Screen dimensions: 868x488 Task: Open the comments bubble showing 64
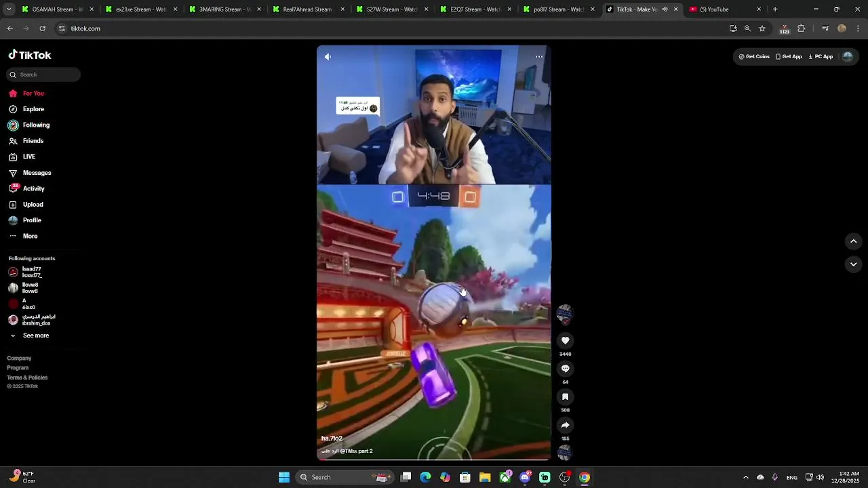tap(565, 369)
